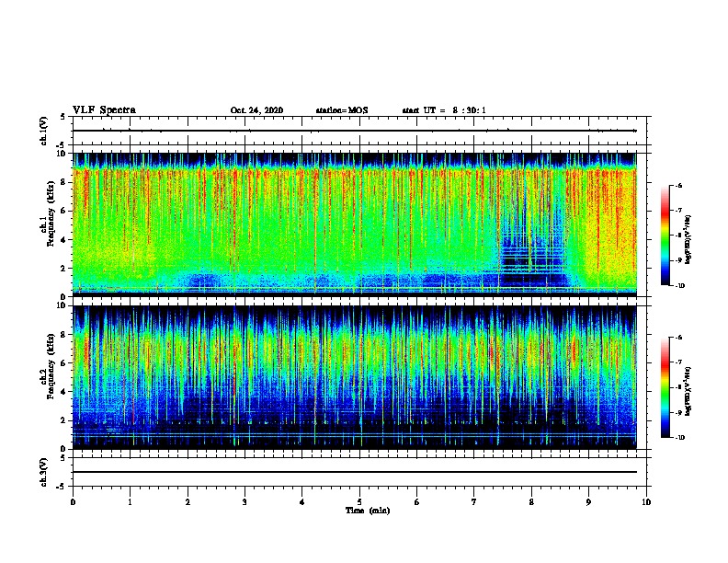Click the -6 label on ch.2 colorbar

(678, 338)
